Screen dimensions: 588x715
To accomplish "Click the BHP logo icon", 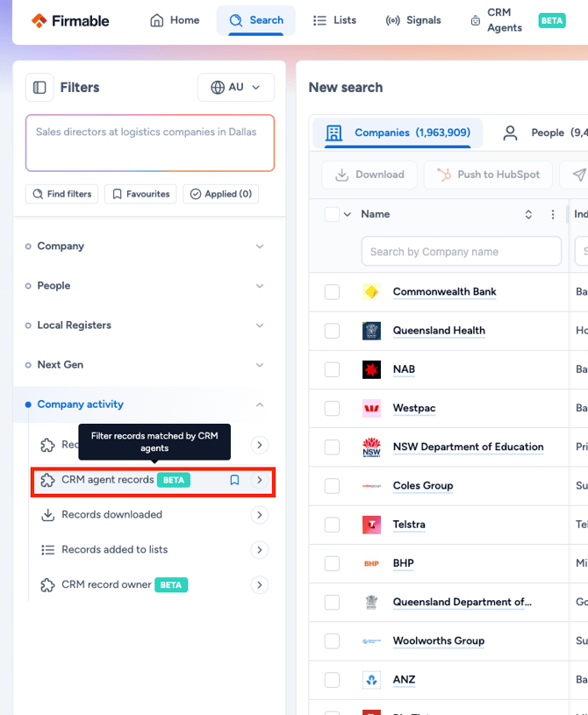I will [371, 563].
